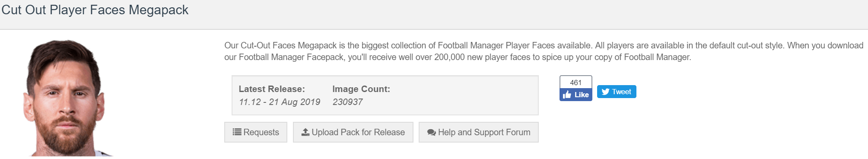This screenshot has width=868, height=159.
Task: Like the megapack on Facebook
Action: [576, 95]
